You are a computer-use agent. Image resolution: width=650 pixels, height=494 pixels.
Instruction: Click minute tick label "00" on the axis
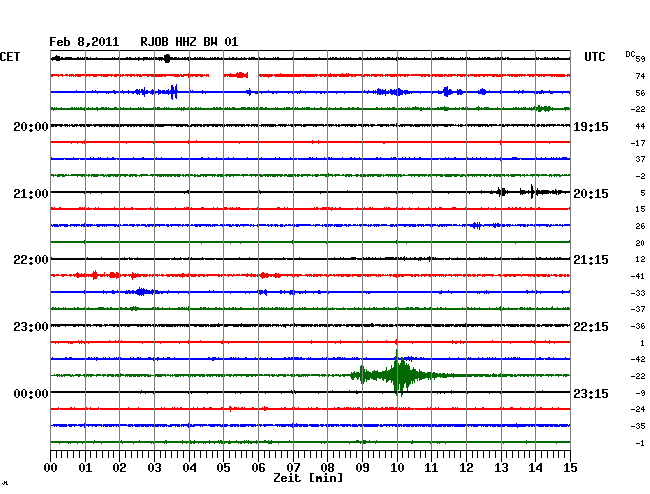51,467
